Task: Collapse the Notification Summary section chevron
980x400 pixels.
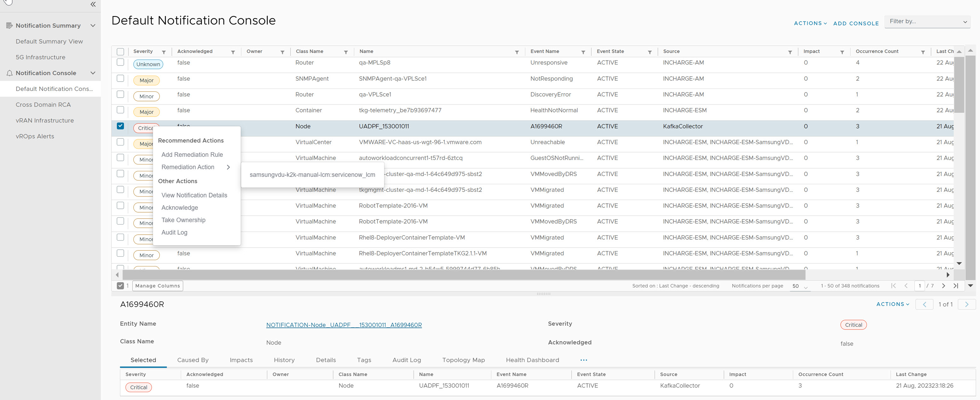Action: pos(93,26)
